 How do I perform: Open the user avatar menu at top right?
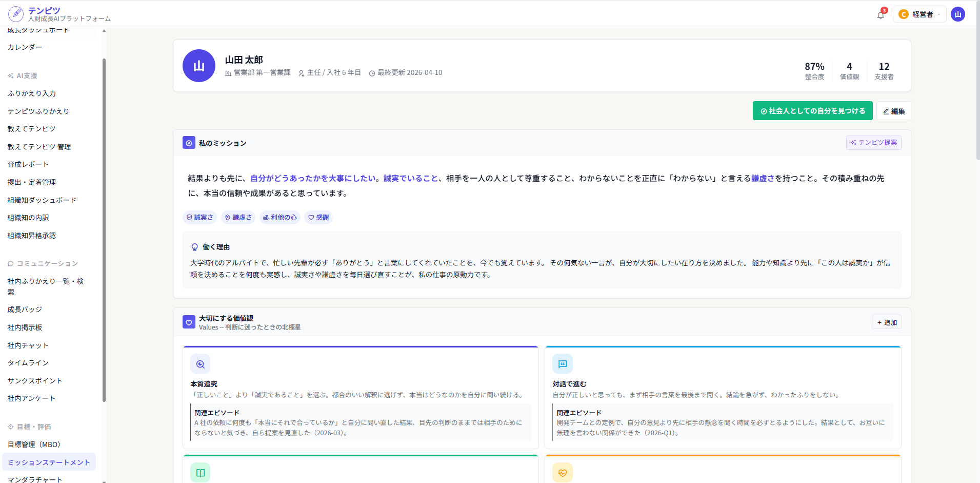click(x=957, y=14)
